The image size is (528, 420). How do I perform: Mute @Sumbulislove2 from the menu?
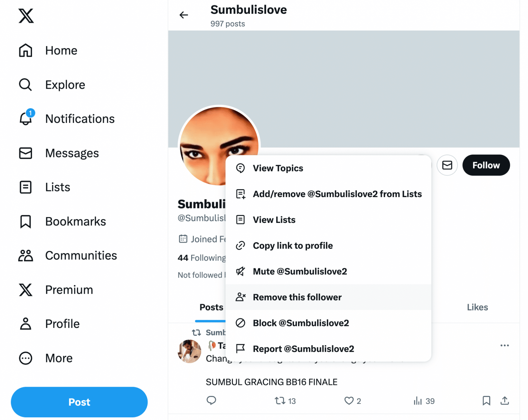coord(300,271)
